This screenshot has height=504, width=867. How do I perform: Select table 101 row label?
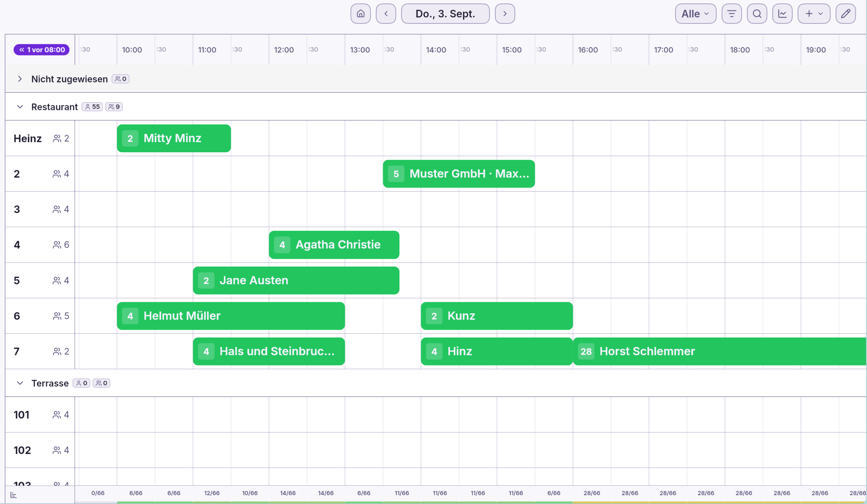click(21, 415)
